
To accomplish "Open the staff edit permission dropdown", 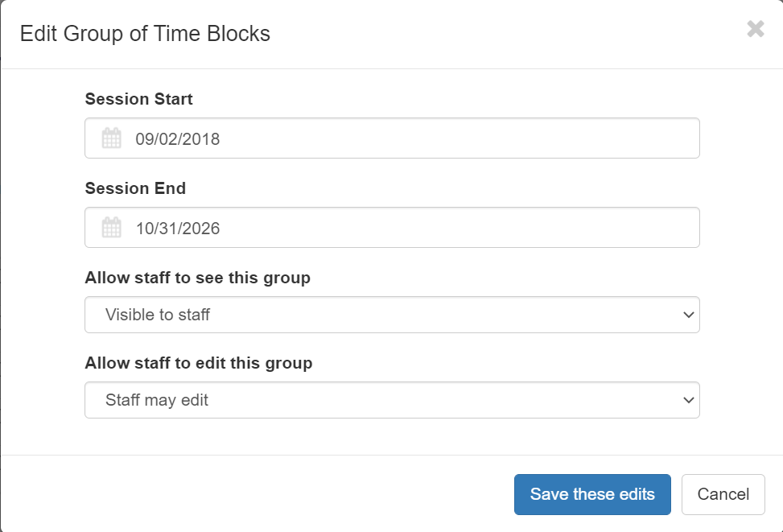I will click(392, 400).
